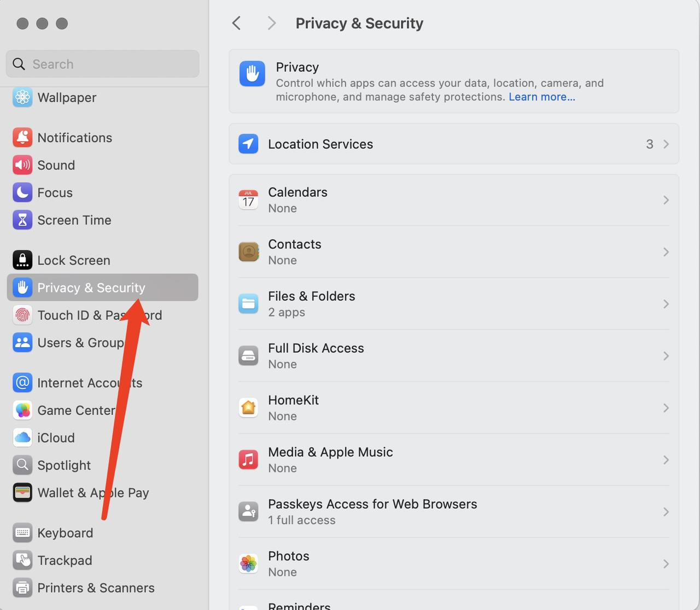Viewport: 700px width, 610px height.
Task: Open Full Disk Access settings
Action: coord(454,356)
